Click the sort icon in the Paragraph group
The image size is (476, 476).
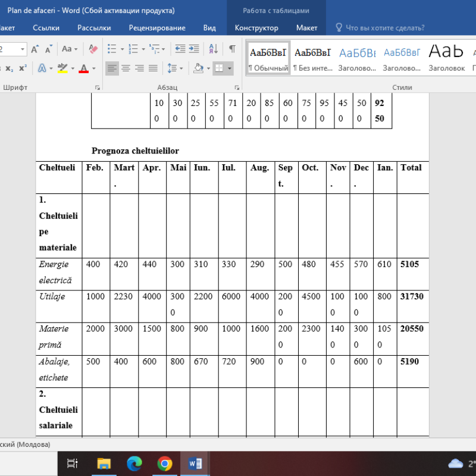[x=212, y=47]
